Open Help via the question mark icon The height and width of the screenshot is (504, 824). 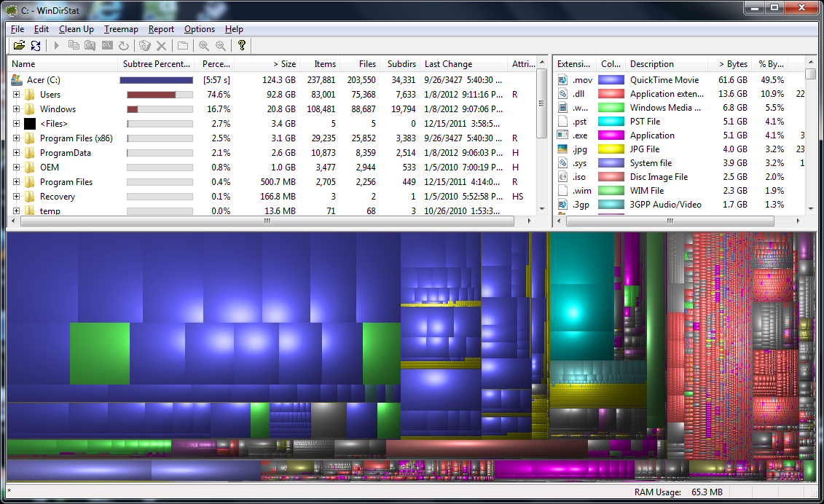pos(242,45)
